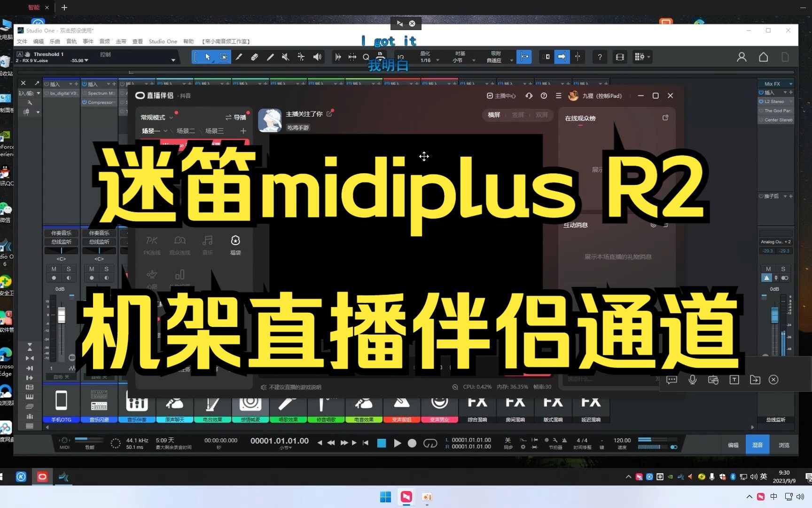
Task: Click the 音乐 music note icon
Action: click(207, 245)
